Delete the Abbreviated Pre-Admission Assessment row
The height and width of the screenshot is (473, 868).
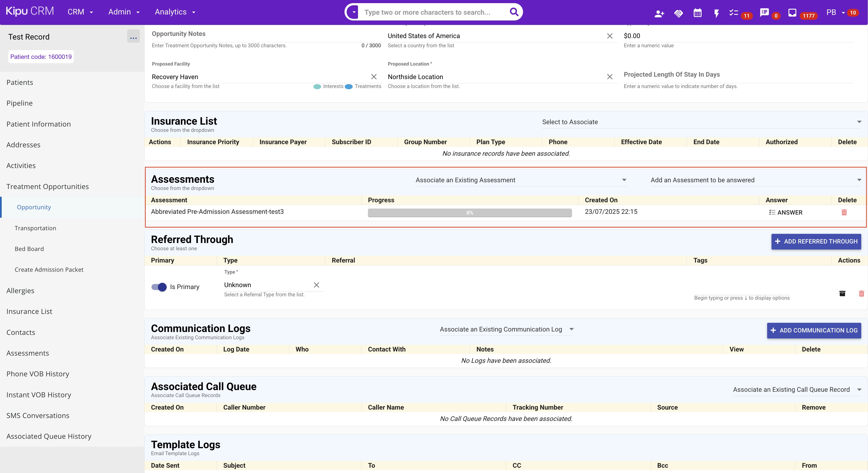pos(844,212)
